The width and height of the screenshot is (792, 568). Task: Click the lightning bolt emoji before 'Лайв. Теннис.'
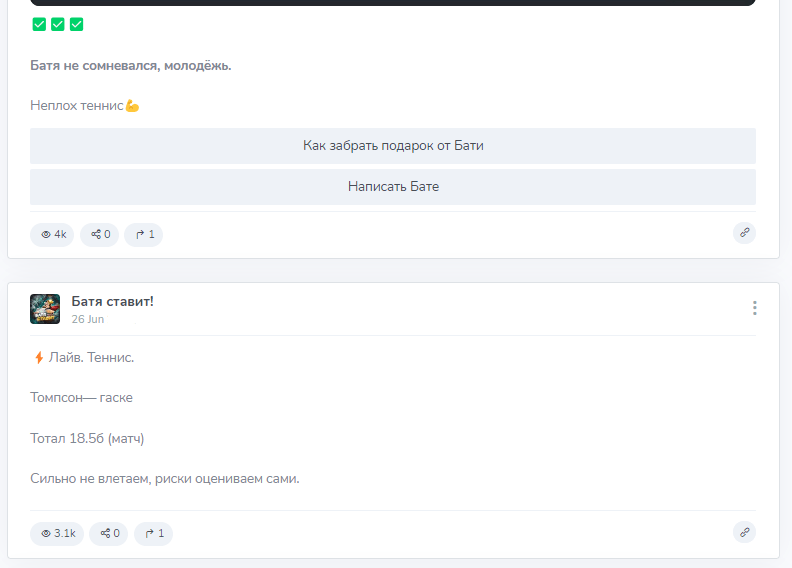coord(39,358)
